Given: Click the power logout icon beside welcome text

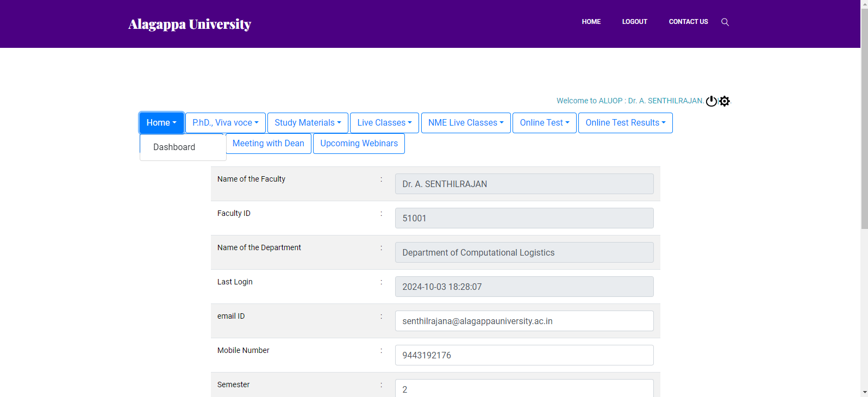Looking at the screenshot, I should [711, 101].
